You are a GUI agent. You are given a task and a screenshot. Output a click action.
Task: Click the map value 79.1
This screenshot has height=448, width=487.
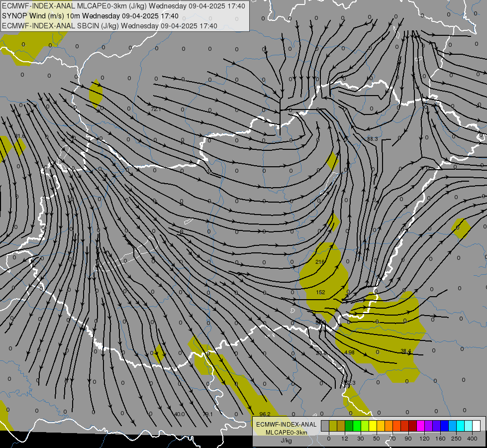(207, 414)
